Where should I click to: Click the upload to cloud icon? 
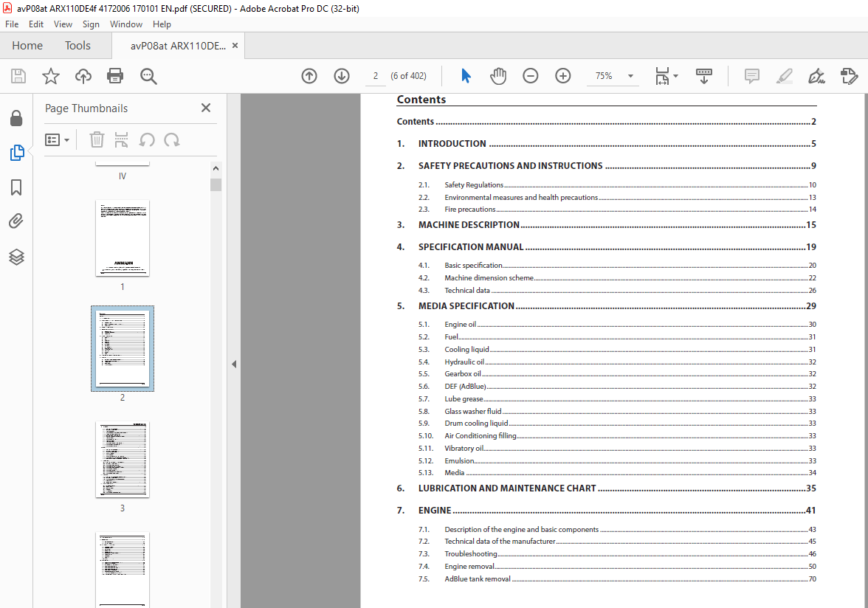tap(83, 76)
